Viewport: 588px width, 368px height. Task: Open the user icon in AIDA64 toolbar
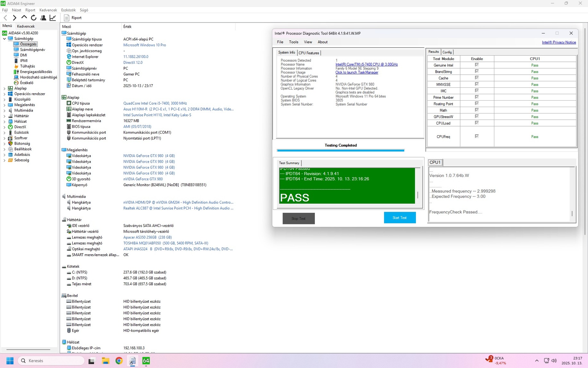pyautogui.click(x=43, y=18)
